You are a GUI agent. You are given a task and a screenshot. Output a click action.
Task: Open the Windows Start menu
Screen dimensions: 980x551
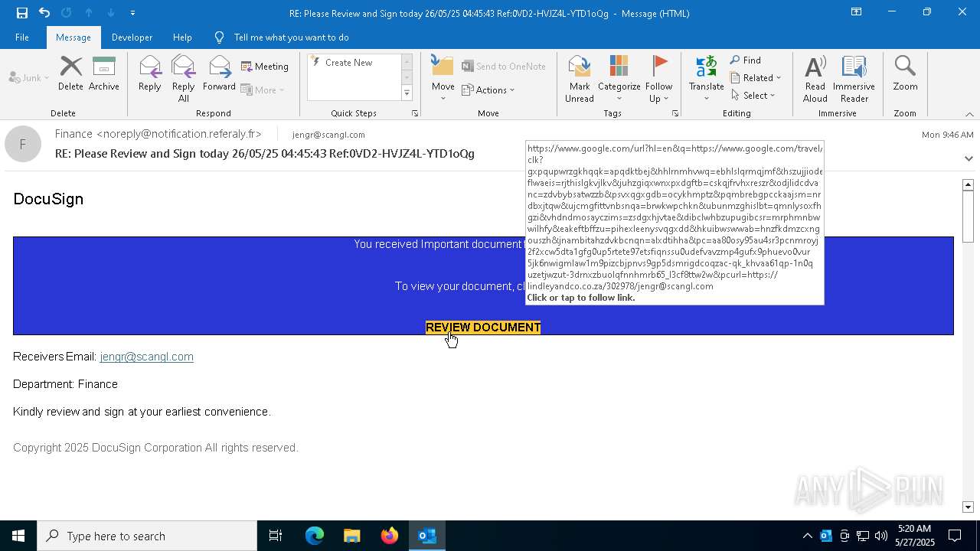18,536
